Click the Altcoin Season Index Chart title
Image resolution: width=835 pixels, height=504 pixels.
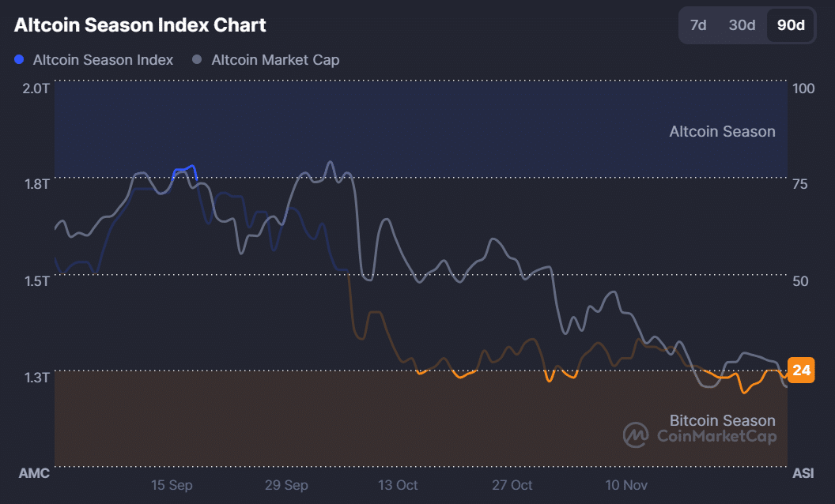140,24
